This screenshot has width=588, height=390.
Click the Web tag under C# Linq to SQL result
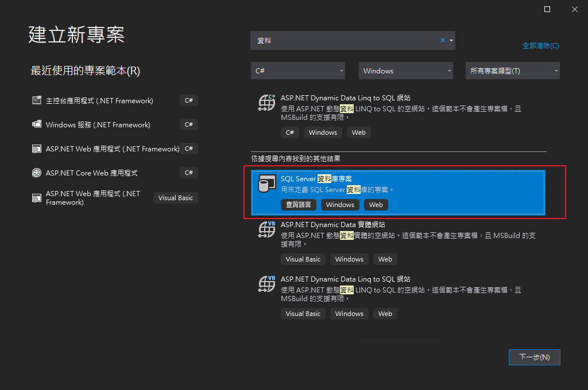coord(358,132)
